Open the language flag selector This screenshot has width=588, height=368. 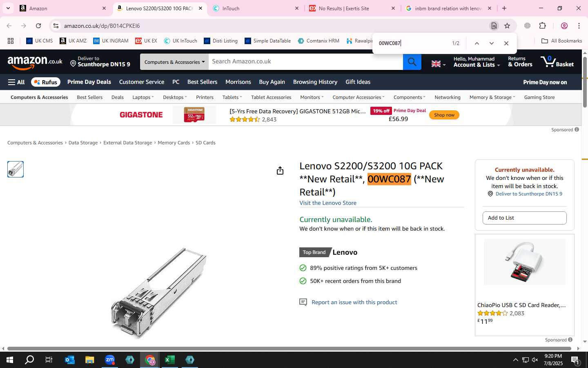pos(438,64)
